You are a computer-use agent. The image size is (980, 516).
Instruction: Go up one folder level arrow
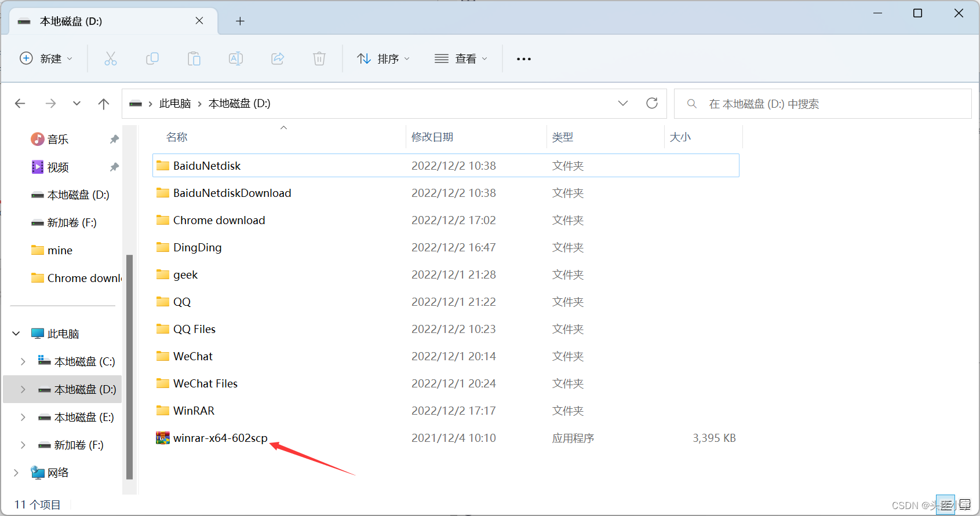click(104, 104)
